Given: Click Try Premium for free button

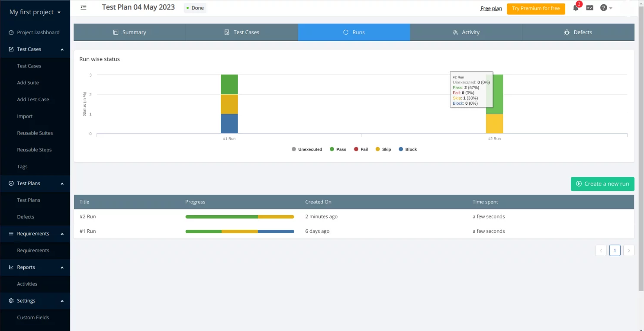Looking at the screenshot, I should point(536,8).
